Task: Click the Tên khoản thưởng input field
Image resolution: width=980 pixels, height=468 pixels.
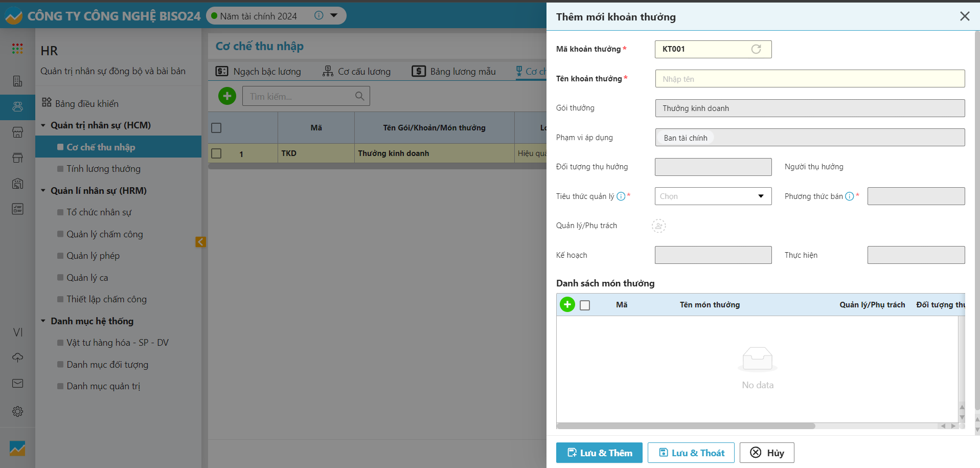Action: click(809, 79)
